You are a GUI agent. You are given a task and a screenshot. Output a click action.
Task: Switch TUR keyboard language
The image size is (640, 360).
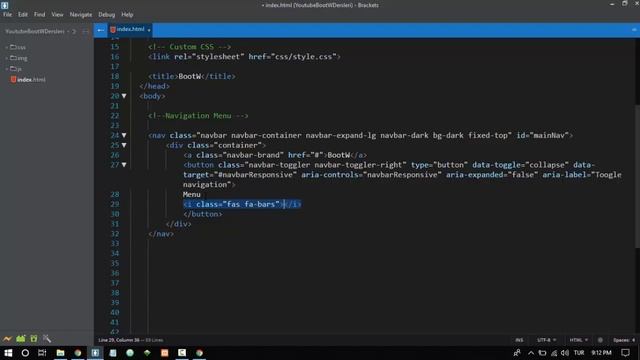tap(579, 353)
